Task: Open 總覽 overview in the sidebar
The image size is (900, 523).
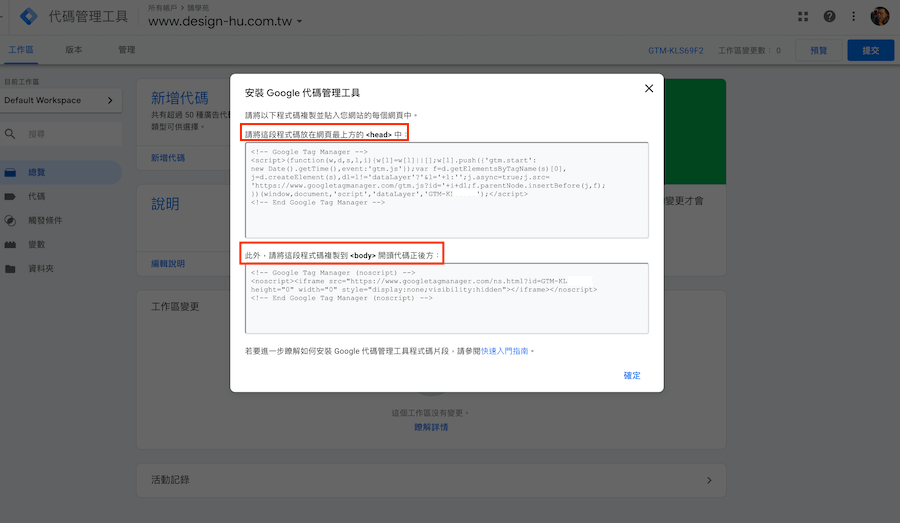Action: [36, 173]
